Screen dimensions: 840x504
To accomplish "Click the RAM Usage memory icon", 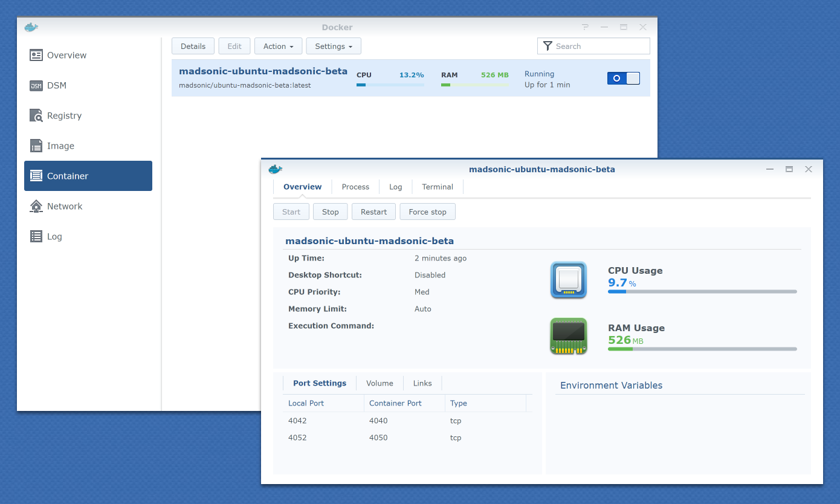I will tap(569, 336).
